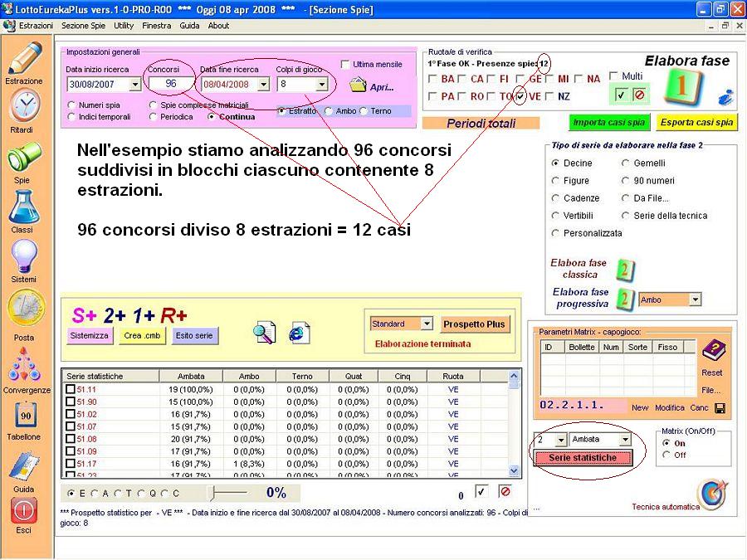Open the Estrazione sidebar icon

(25, 58)
